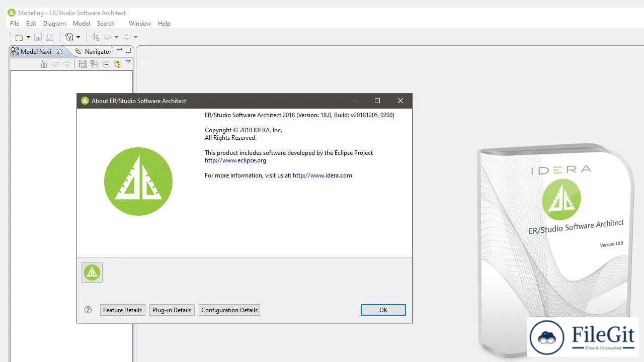
Task: Click the tree layout view icon
Action: point(83,64)
